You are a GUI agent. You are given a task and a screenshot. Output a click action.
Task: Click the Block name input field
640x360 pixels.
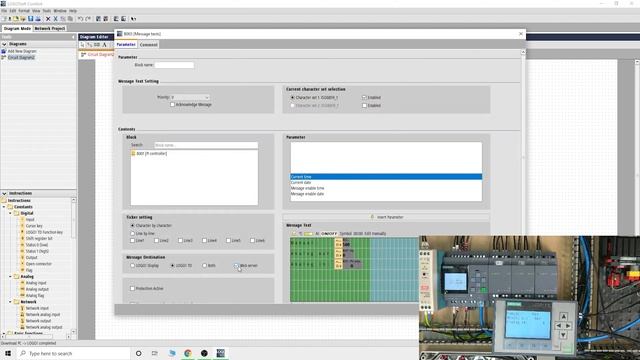pos(174,65)
